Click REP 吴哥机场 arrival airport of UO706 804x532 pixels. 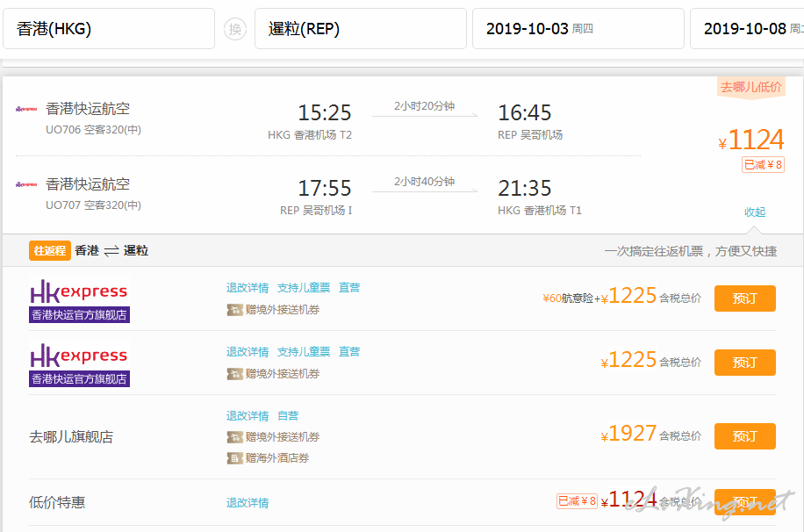[x=530, y=135]
